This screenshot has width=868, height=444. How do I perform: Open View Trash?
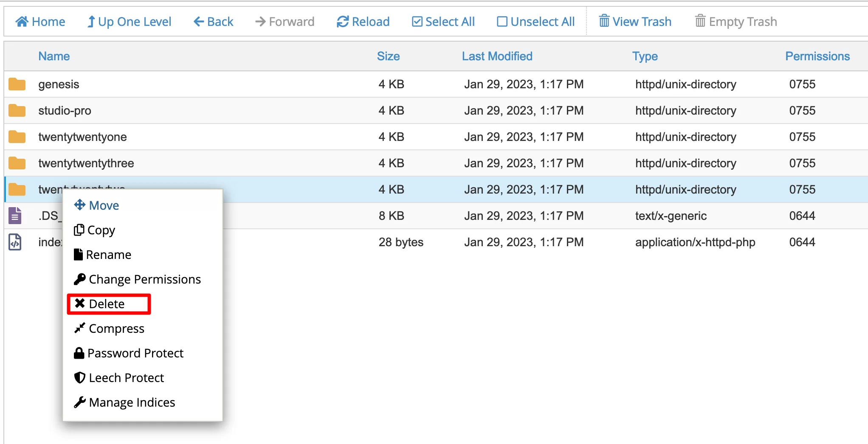[x=635, y=22]
